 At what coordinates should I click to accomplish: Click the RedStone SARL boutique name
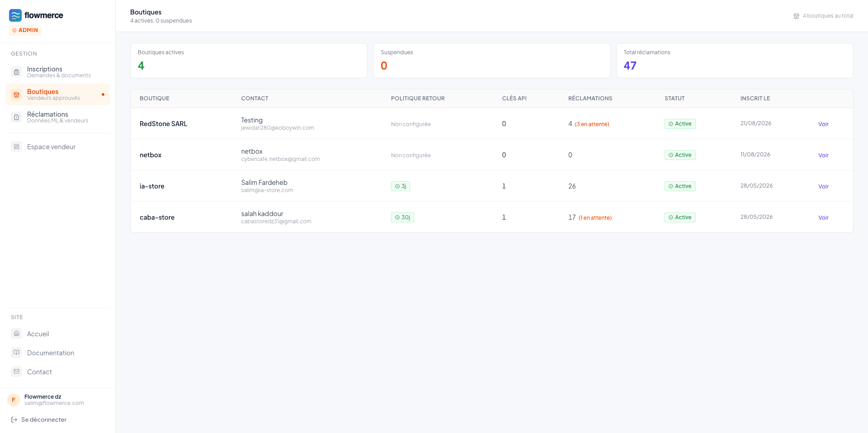[163, 124]
